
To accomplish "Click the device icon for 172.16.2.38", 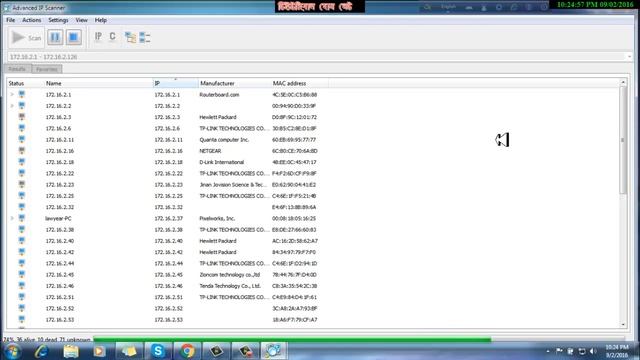I will click(22, 229).
